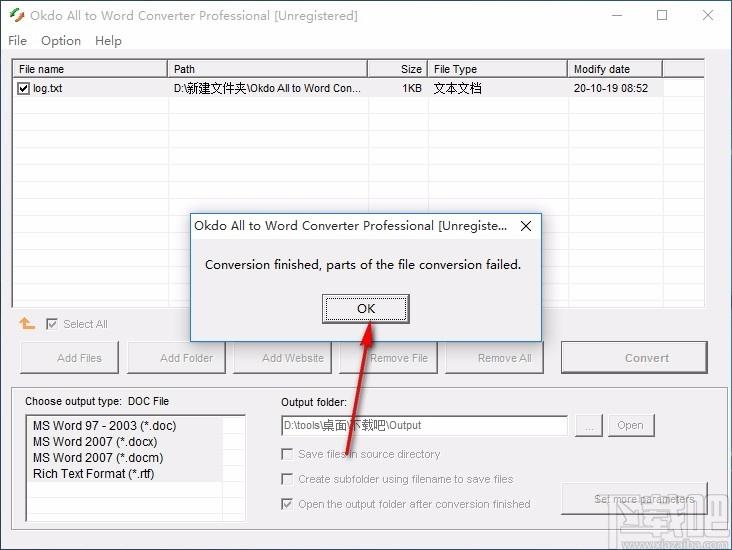Click the Remove File button
The height and width of the screenshot is (550, 732).
pos(388,358)
